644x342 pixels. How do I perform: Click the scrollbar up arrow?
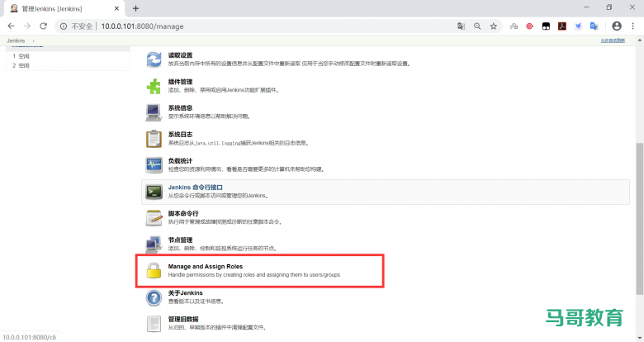(640, 40)
